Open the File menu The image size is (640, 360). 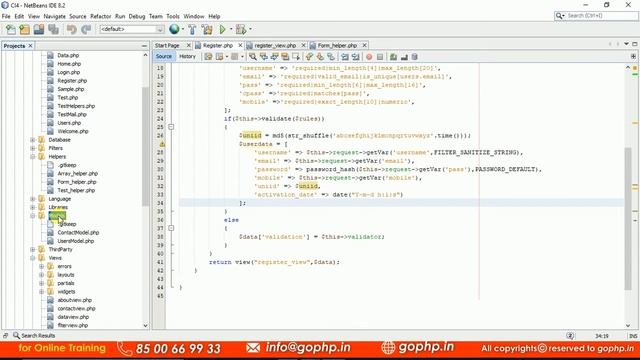(x=6, y=16)
